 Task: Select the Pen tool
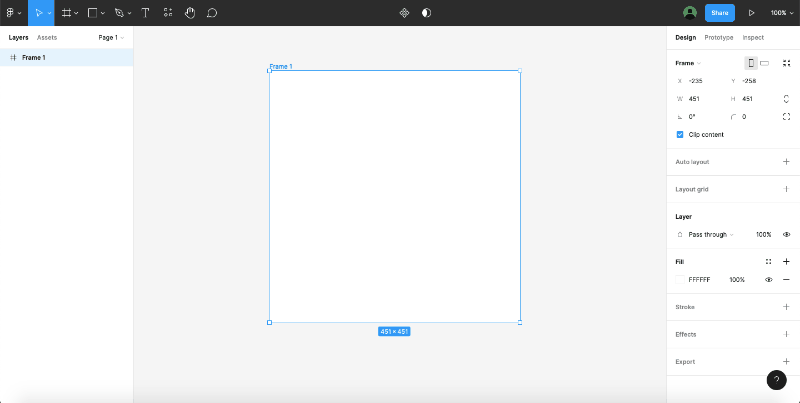118,13
